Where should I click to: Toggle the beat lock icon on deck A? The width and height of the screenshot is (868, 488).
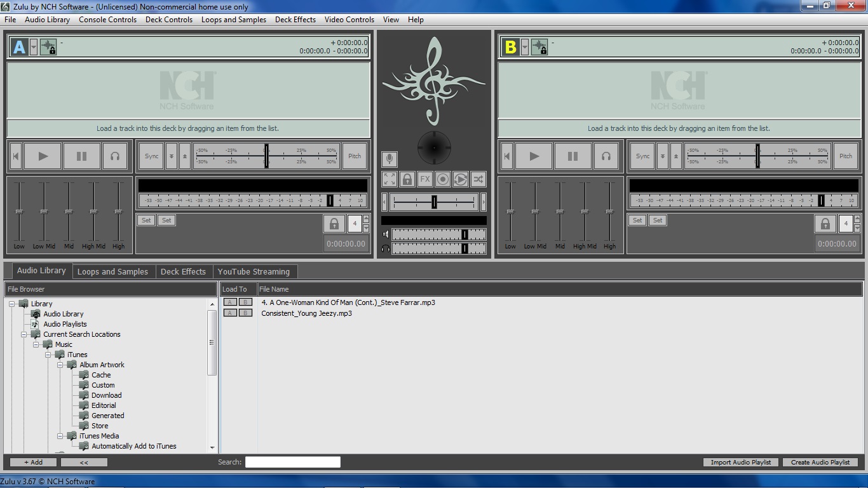point(48,46)
